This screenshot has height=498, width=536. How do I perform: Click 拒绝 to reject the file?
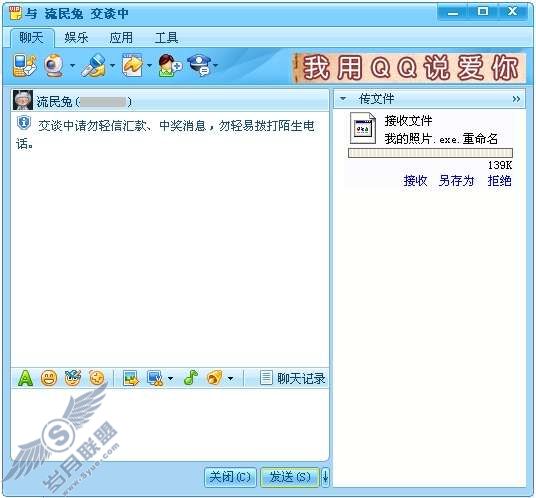pos(499,180)
